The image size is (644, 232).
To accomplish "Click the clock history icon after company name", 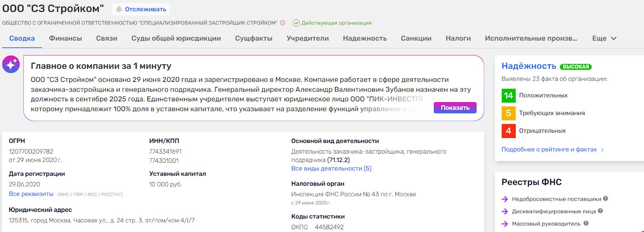I will pos(283,23).
